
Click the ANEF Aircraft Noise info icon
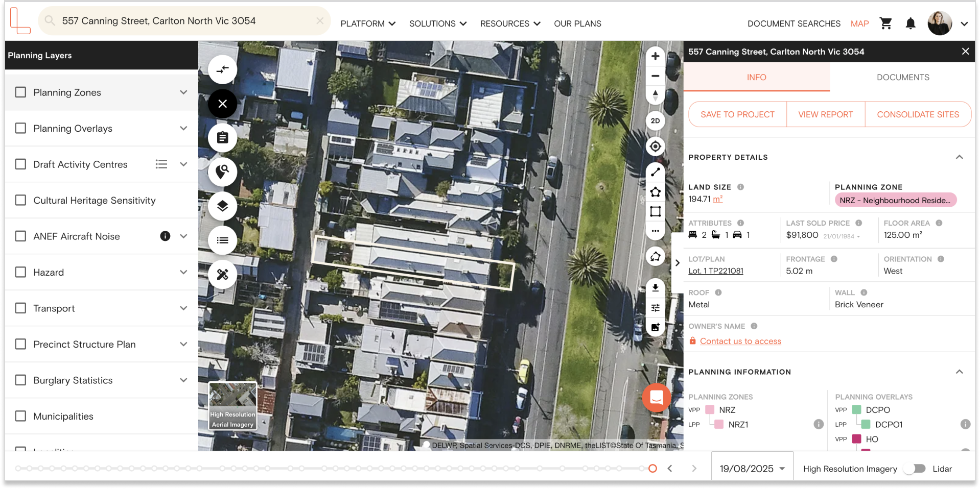(165, 236)
